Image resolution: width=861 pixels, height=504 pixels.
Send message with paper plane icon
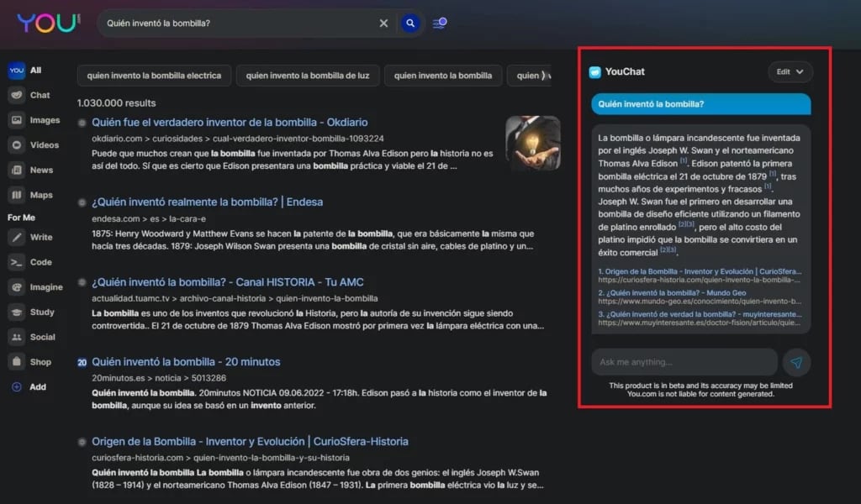coord(796,362)
